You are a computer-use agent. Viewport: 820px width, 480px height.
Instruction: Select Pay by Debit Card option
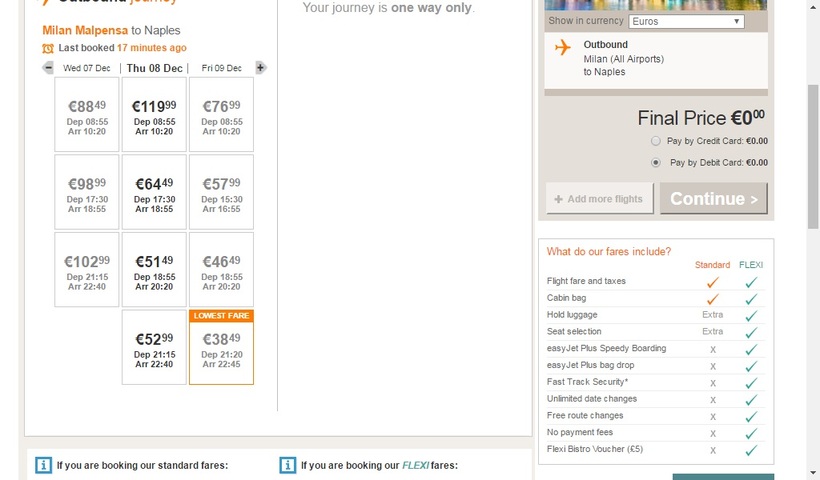click(x=656, y=162)
